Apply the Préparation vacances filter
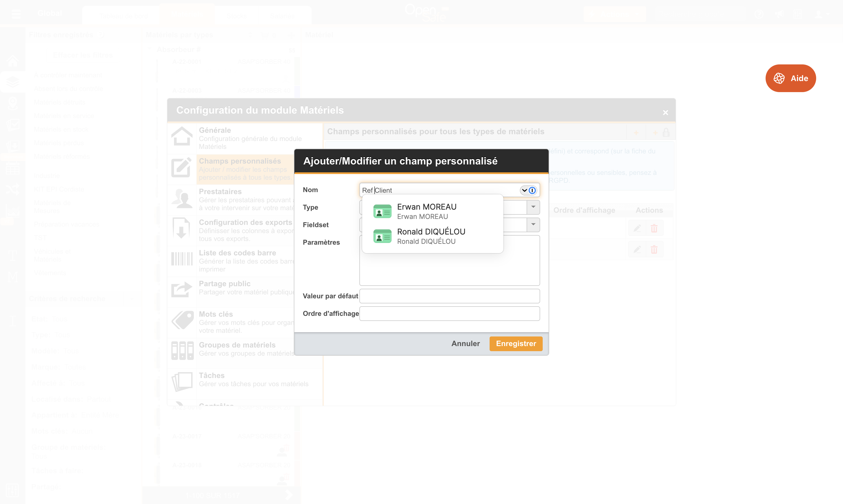 coord(67,224)
